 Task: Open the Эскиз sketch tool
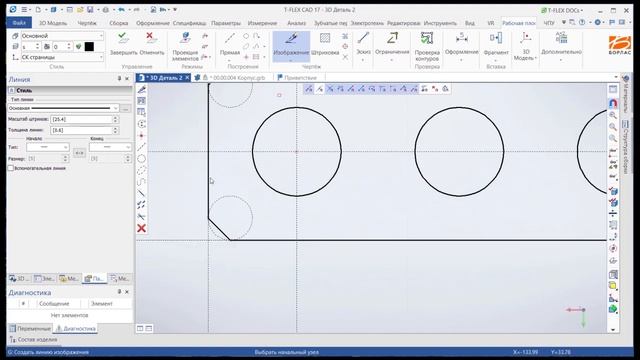pos(363,46)
